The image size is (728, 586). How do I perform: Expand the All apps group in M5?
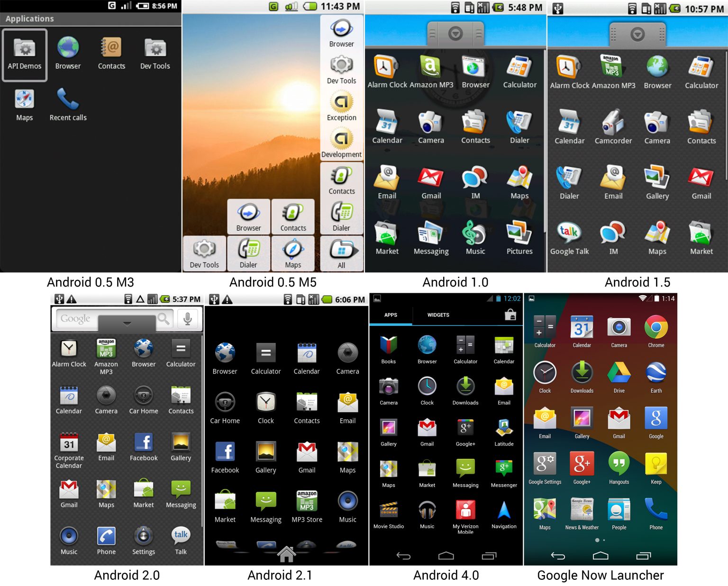tap(341, 251)
